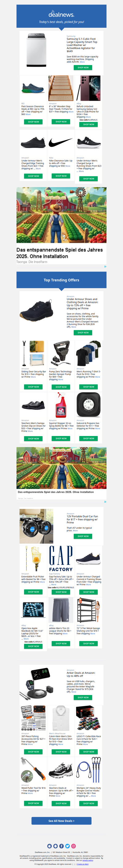This screenshot has width=123, height=868.
Task: Tap the Android app icon
Action: (55, 846)
